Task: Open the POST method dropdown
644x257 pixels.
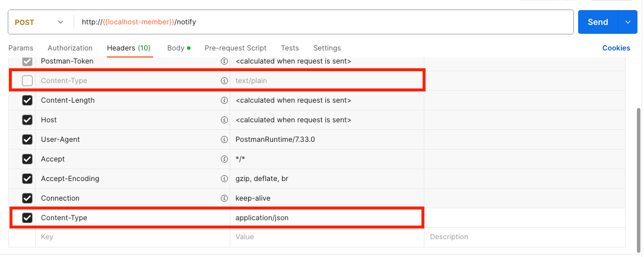Action: pos(40,22)
